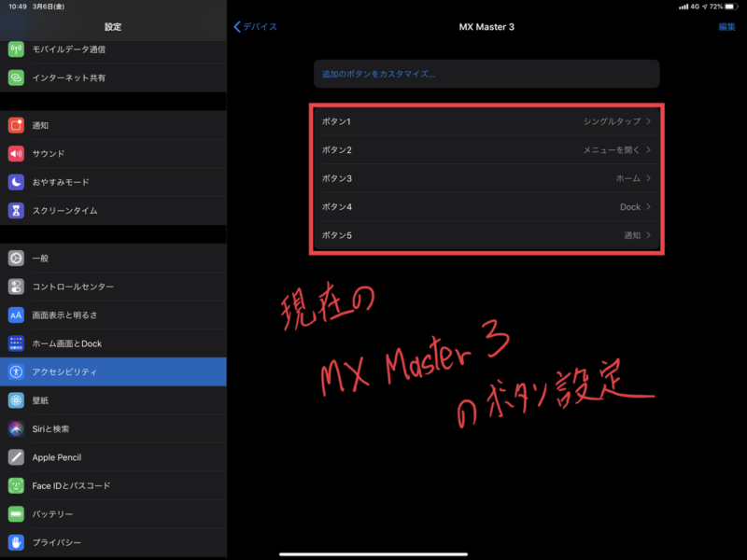Tap the 画面表示と明るさ AA icon
This screenshot has width=747, height=560.
[x=16, y=315]
